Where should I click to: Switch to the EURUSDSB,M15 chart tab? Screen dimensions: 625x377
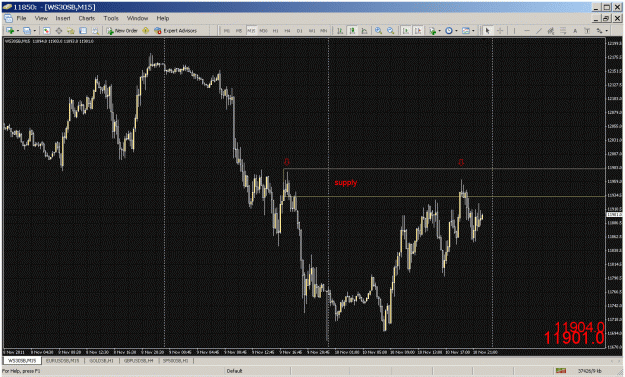click(x=63, y=361)
